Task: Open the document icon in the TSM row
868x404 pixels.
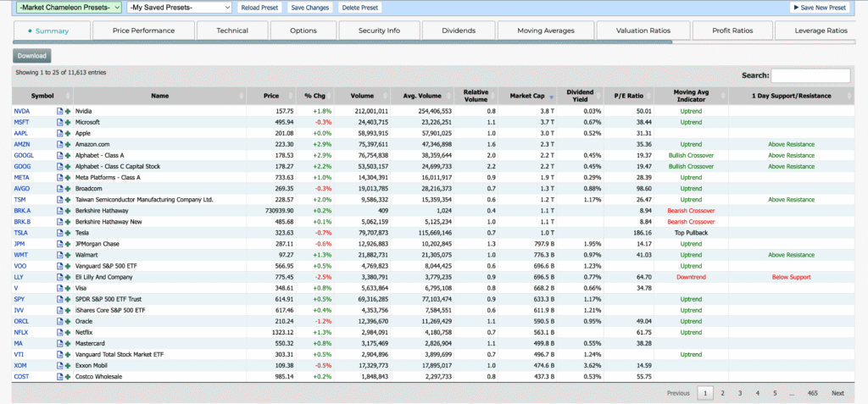Action: (60, 200)
